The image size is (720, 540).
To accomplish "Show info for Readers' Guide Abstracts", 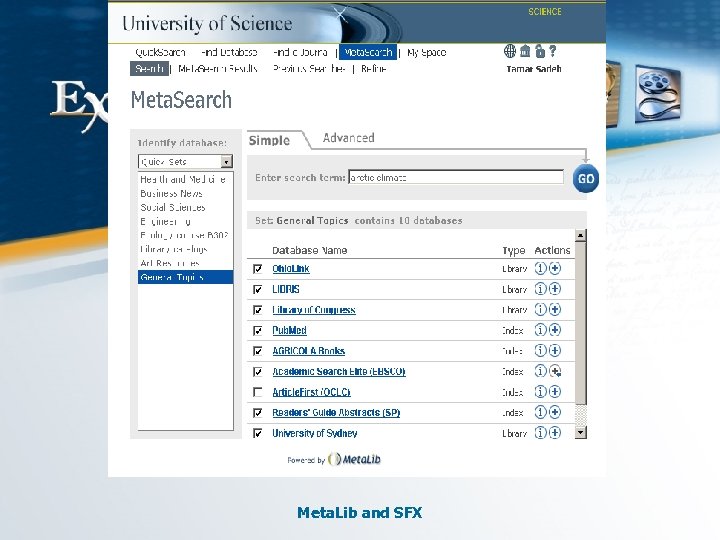I will click(x=540, y=412).
